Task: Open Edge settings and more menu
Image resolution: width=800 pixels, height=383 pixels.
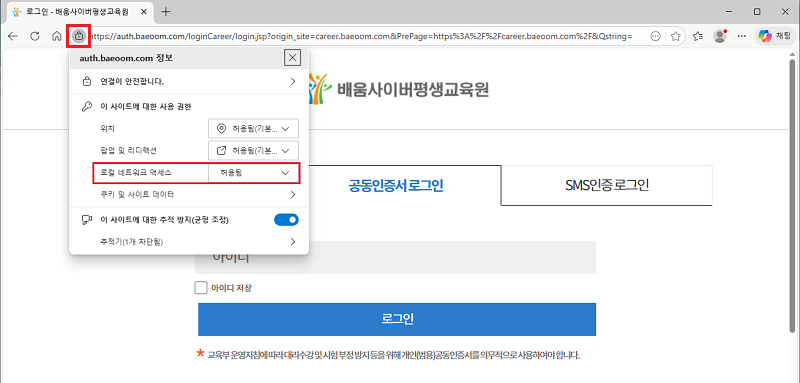Action: [742, 36]
